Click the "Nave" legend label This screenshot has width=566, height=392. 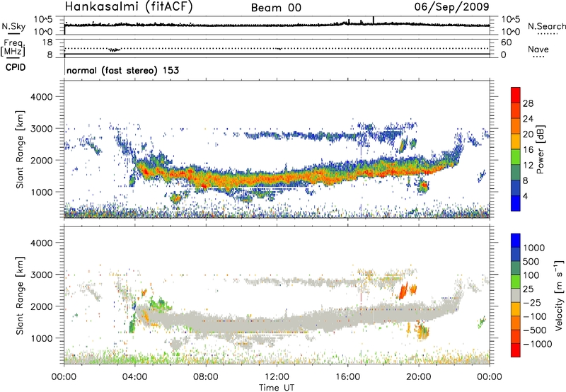(x=538, y=49)
